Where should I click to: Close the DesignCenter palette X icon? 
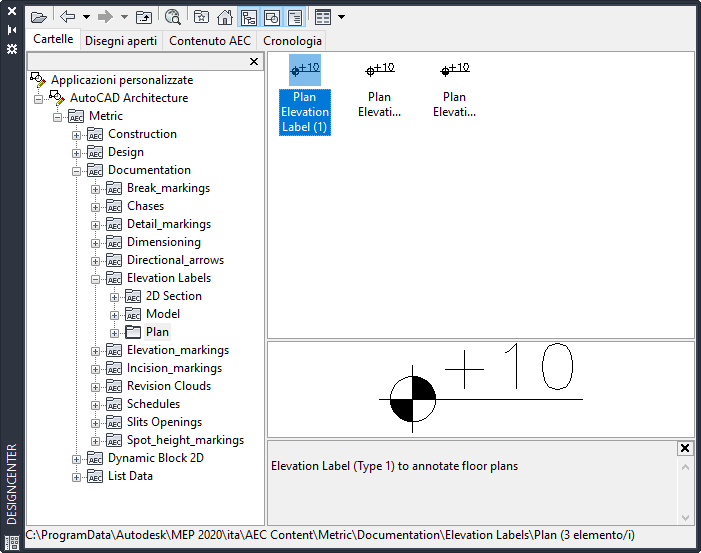(12, 11)
